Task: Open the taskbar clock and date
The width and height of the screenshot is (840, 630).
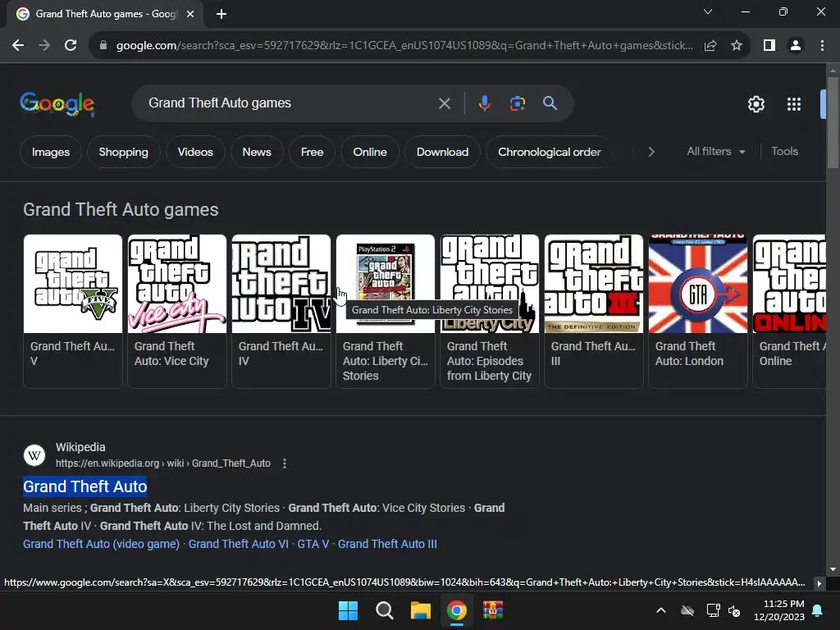Action: 779,610
